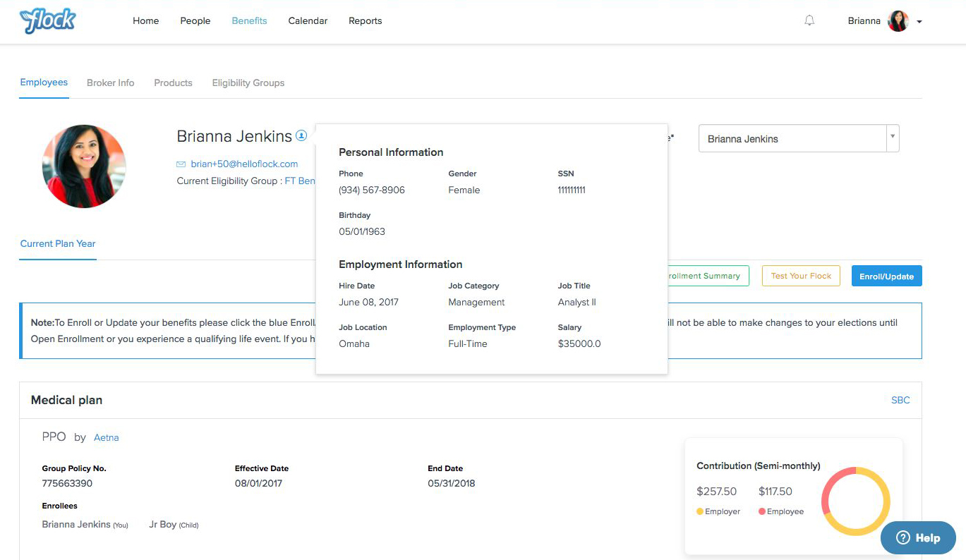Click the Medical plan heading

tap(66, 400)
